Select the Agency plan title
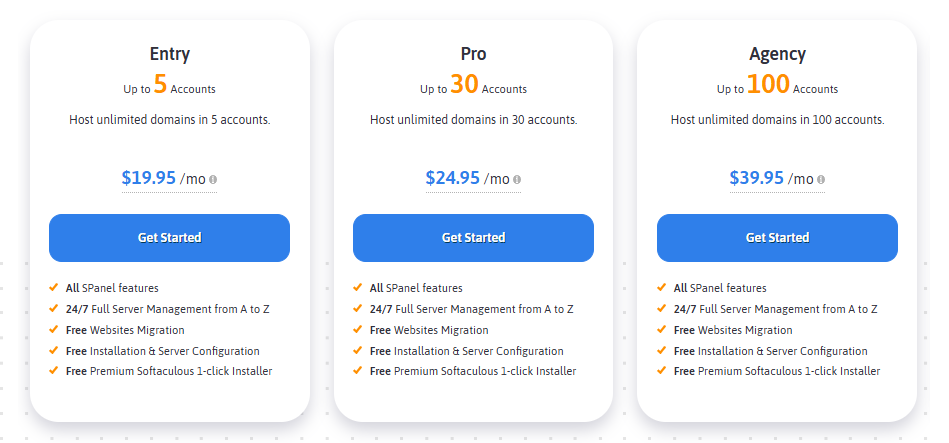The width and height of the screenshot is (949, 443). (777, 54)
